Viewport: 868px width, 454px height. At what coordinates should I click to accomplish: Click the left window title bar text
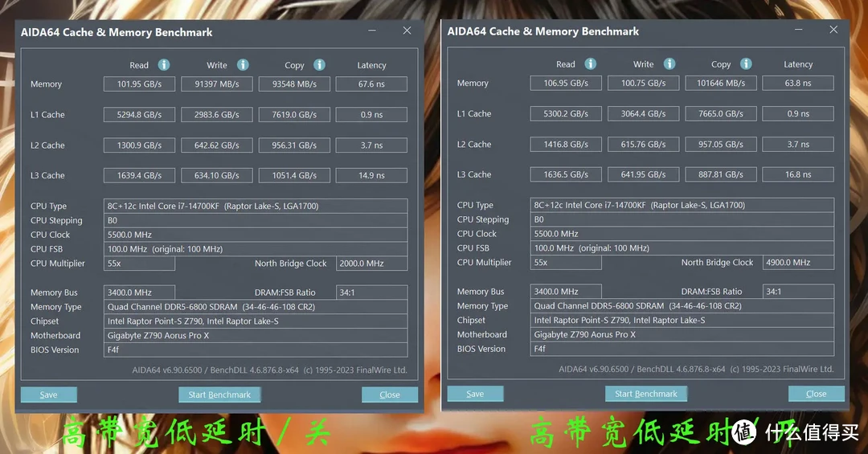tap(117, 33)
